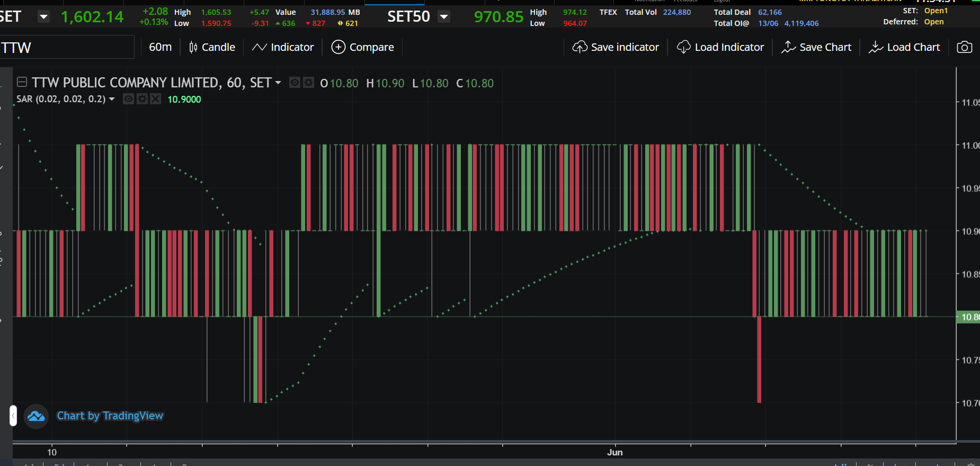Click Total Deal value 62,166

tap(770, 12)
